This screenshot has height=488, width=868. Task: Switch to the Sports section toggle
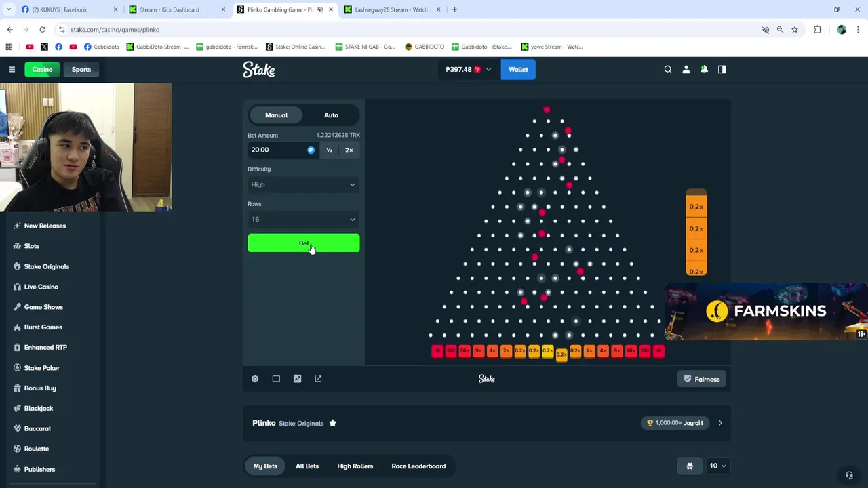81,69
